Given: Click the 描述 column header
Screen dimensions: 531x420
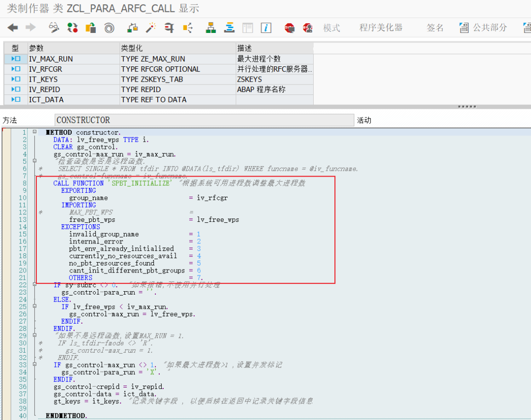Looking at the screenshot, I should [x=275, y=48].
